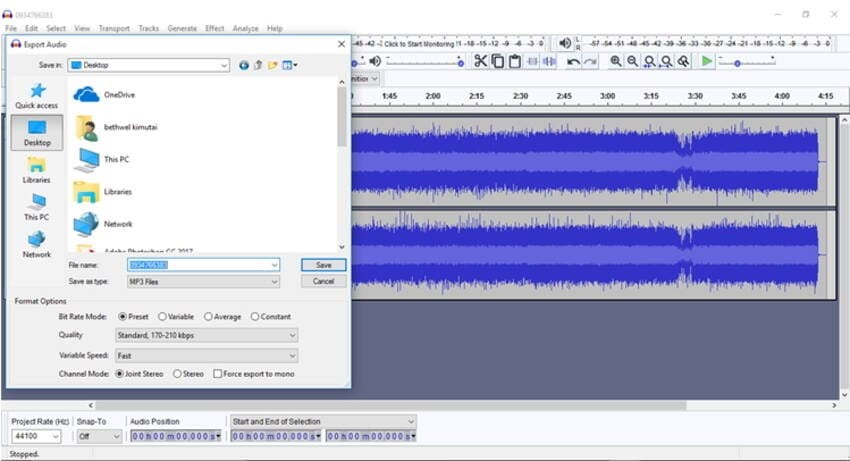Screen dimensions: 850x461
Task: Click the Cut scissors icon in toolbar
Action: 480,61
